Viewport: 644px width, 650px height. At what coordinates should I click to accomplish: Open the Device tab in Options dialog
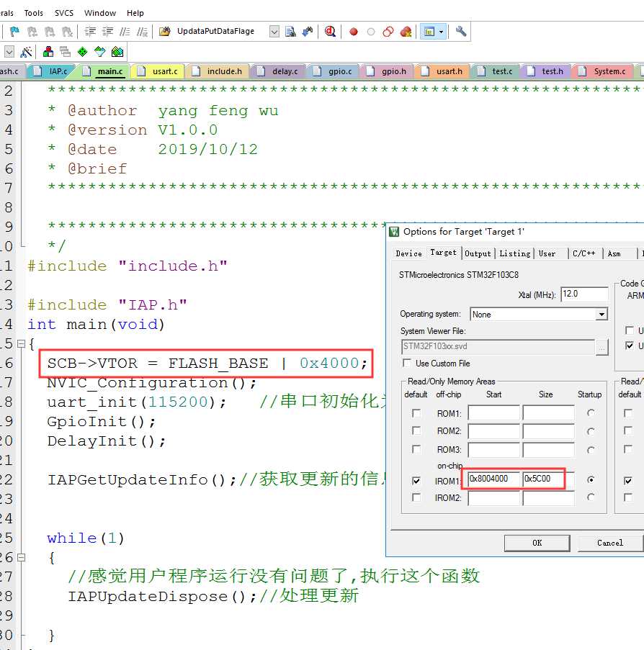(x=408, y=253)
